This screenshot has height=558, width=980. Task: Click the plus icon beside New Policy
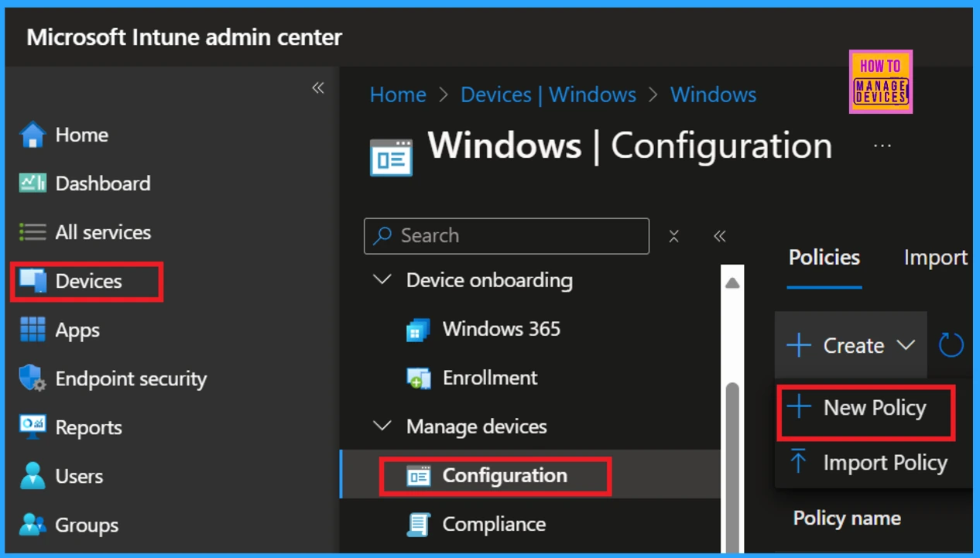point(798,407)
